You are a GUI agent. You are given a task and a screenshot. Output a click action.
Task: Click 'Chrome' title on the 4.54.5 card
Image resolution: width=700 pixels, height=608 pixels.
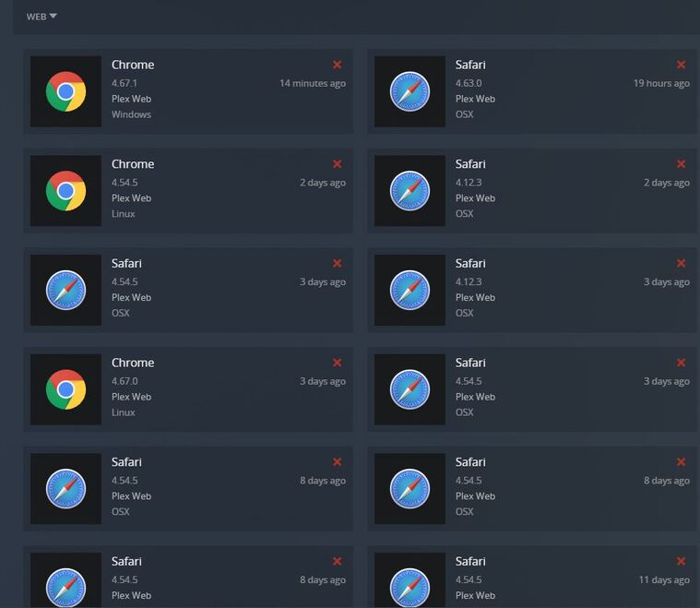(x=133, y=164)
